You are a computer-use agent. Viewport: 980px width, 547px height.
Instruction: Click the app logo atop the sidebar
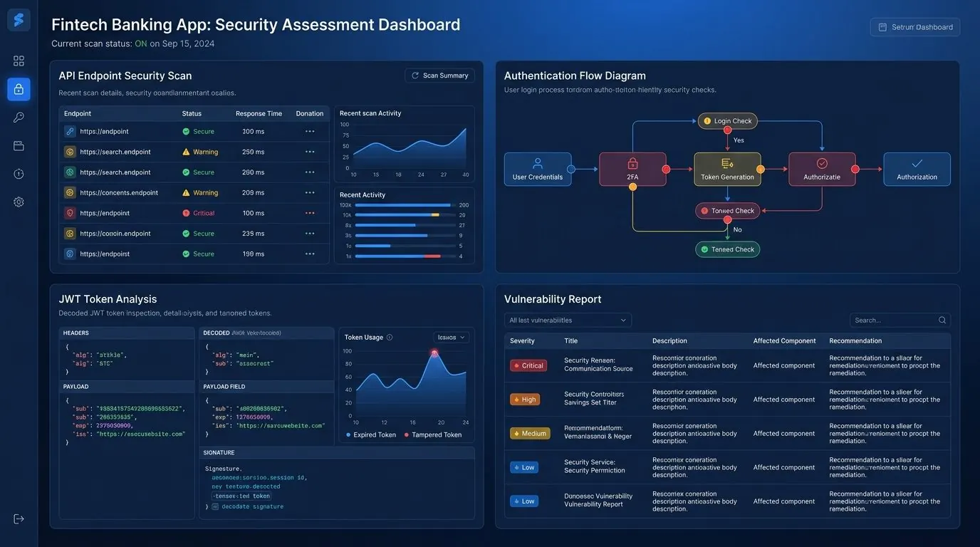point(19,20)
